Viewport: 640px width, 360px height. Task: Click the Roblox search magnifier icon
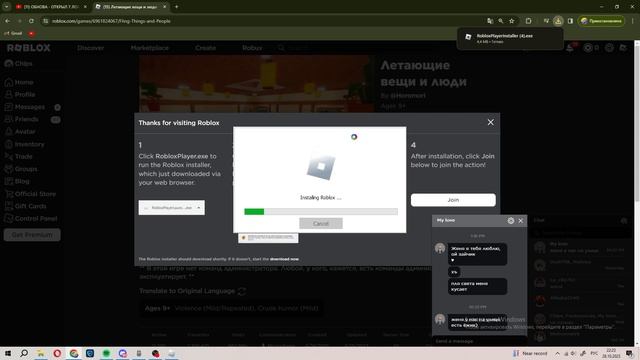281,48
